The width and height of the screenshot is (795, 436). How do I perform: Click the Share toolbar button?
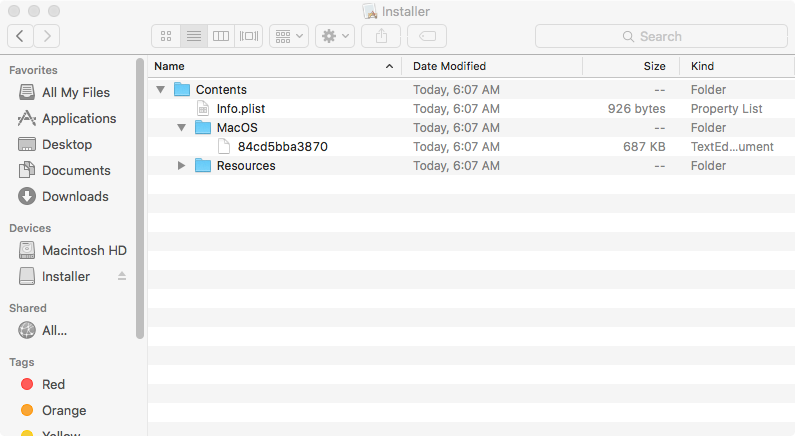click(x=381, y=36)
